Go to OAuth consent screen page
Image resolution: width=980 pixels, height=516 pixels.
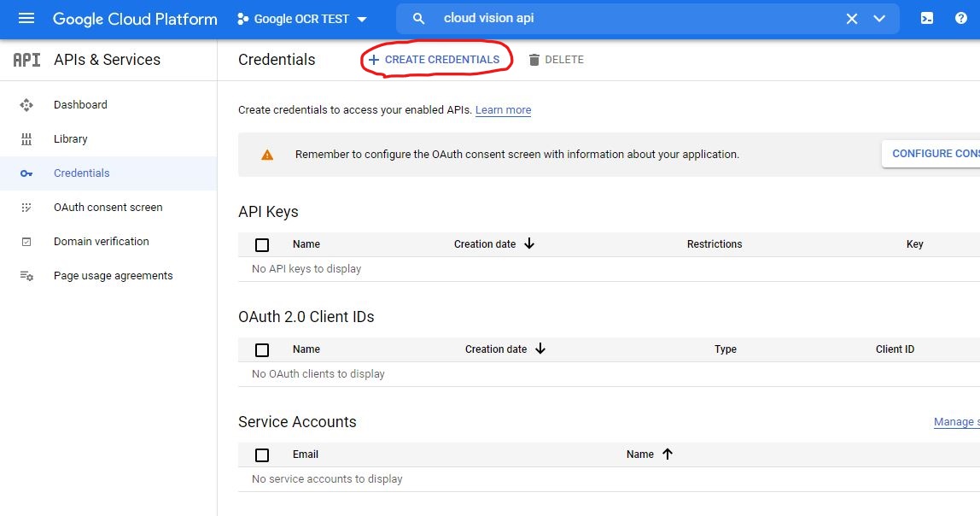click(x=106, y=207)
